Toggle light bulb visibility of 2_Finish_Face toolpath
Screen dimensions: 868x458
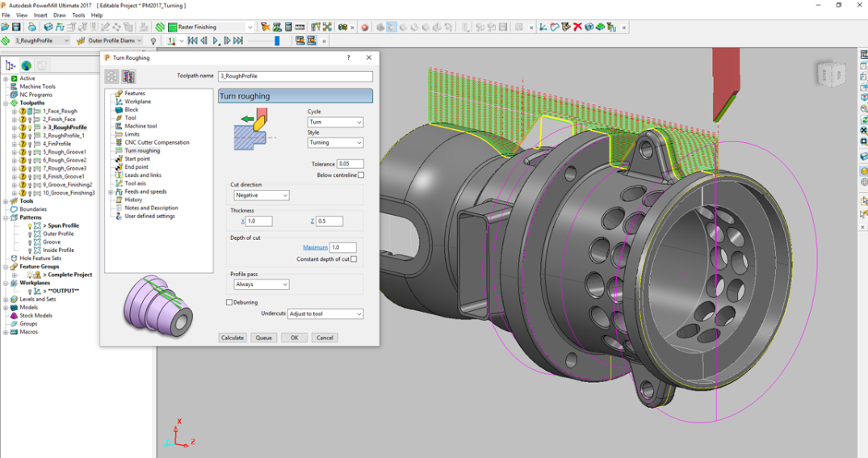(x=30, y=120)
